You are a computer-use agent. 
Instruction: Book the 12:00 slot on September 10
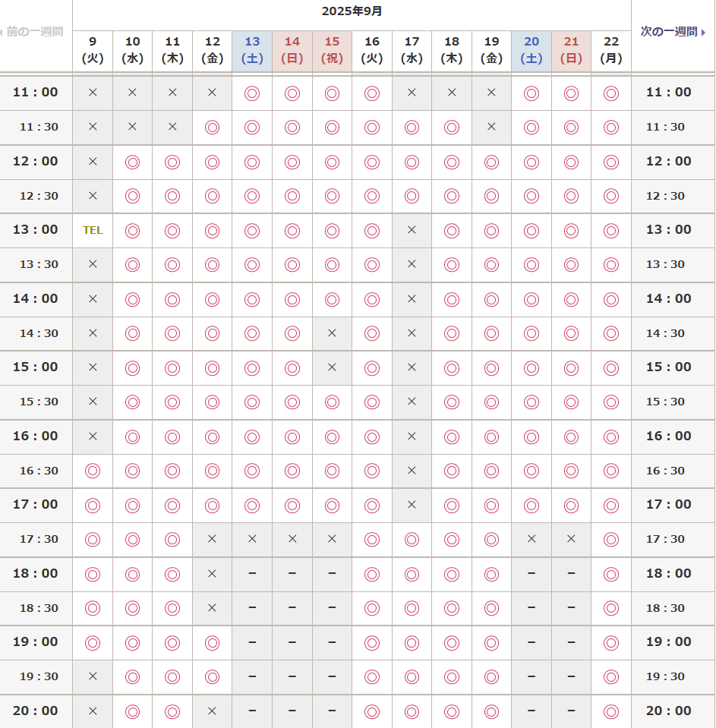coord(133,162)
